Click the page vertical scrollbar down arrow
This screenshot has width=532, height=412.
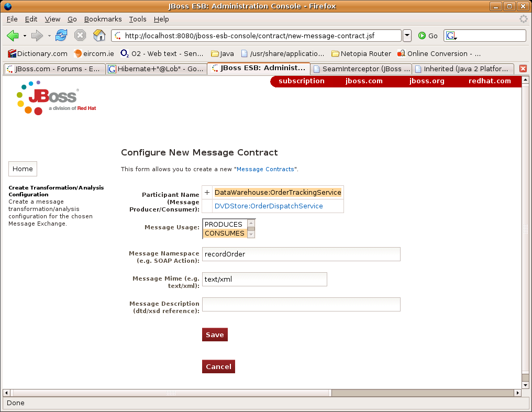click(x=525, y=385)
